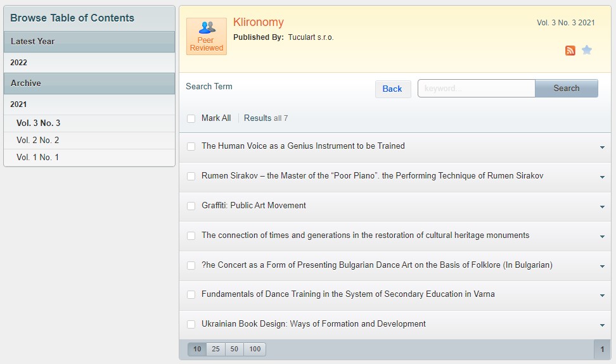Open Vol. 2 No. 2 issue

click(x=38, y=141)
